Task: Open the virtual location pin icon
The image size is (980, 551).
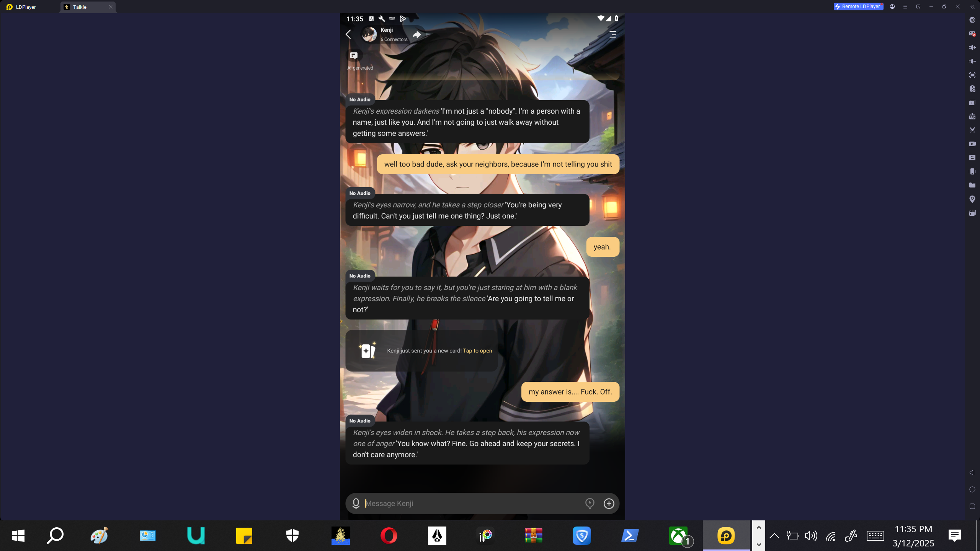Action: tap(972, 199)
